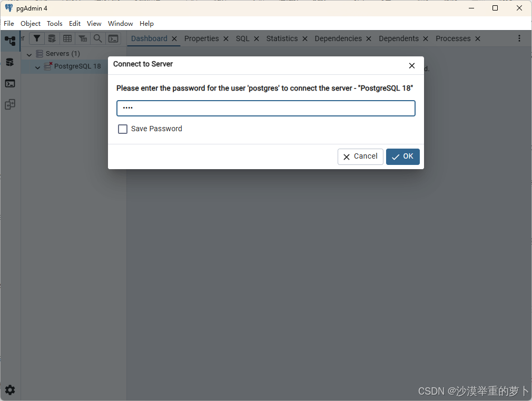Close the Statistics tab

(x=305, y=38)
